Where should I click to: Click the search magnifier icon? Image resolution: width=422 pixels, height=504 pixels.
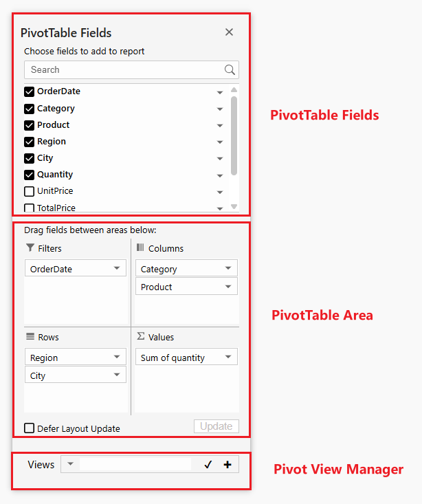[x=230, y=69]
